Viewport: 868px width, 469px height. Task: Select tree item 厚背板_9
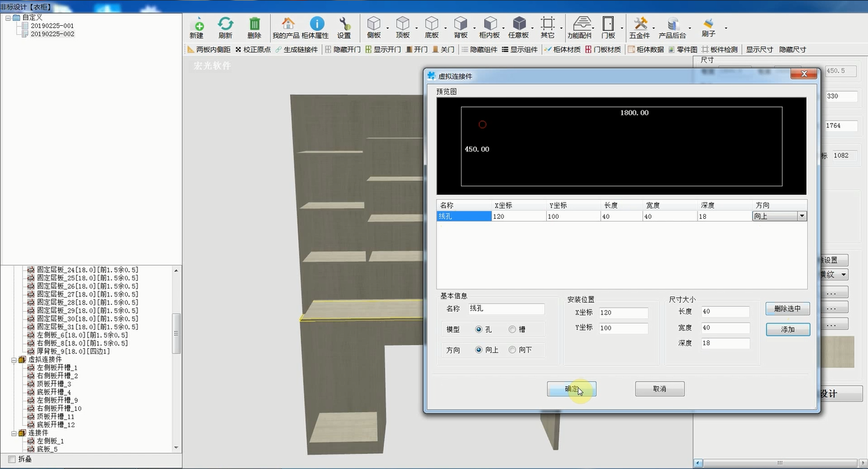coord(73,351)
